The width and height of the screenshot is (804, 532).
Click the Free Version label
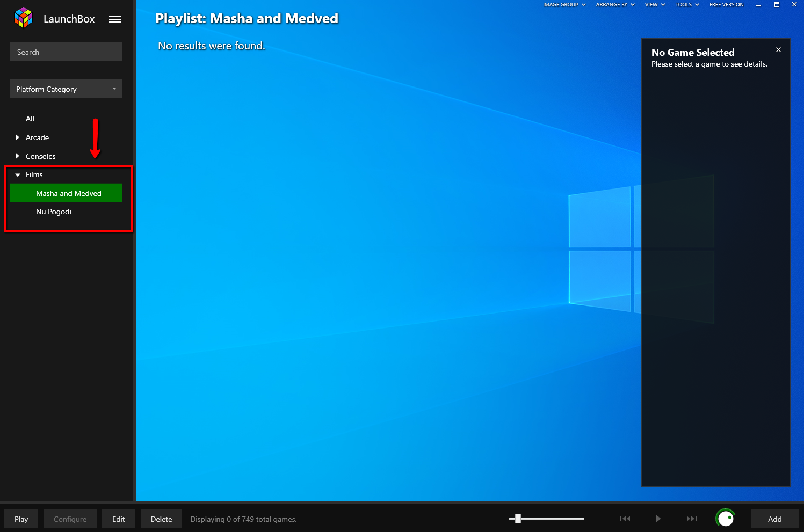726,5
